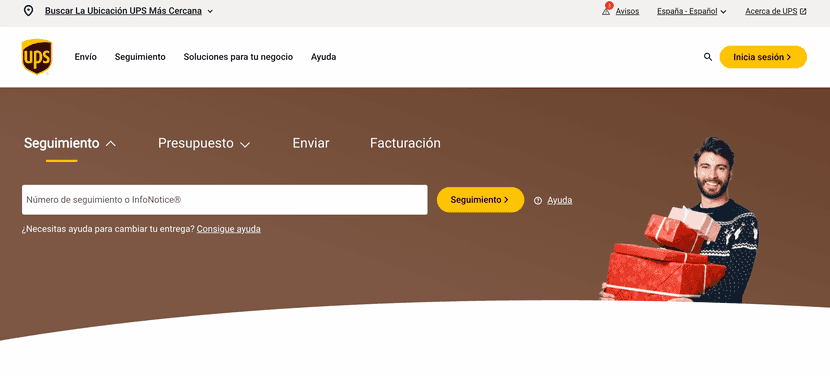This screenshot has width=830, height=376.
Task: Click the location pin icon
Action: [x=29, y=11]
